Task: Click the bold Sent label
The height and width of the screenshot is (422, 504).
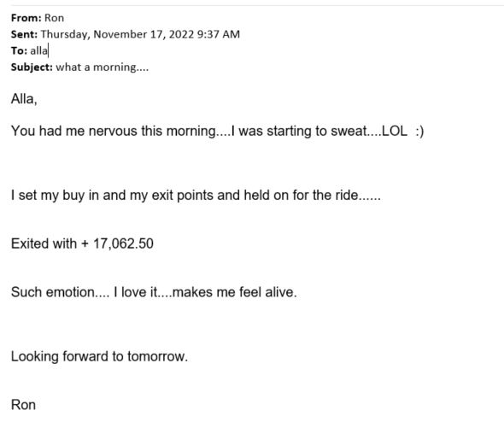Action: click(x=24, y=34)
